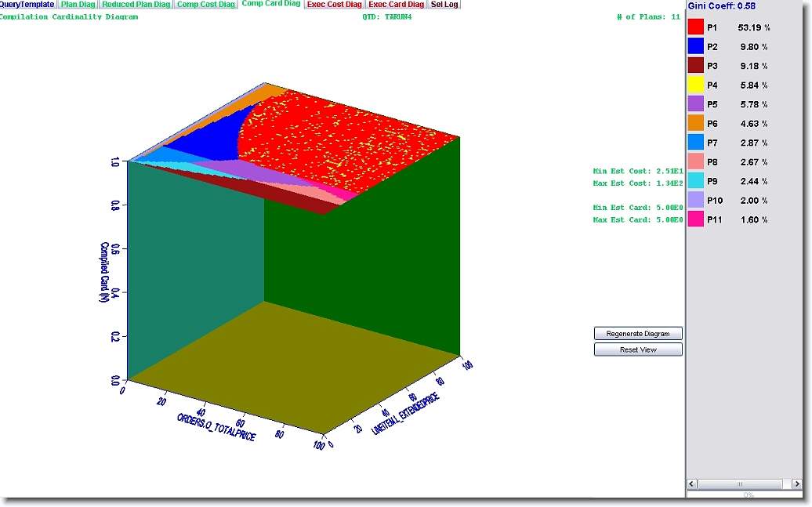Pick the yellow P4 plan swatch

[695, 85]
